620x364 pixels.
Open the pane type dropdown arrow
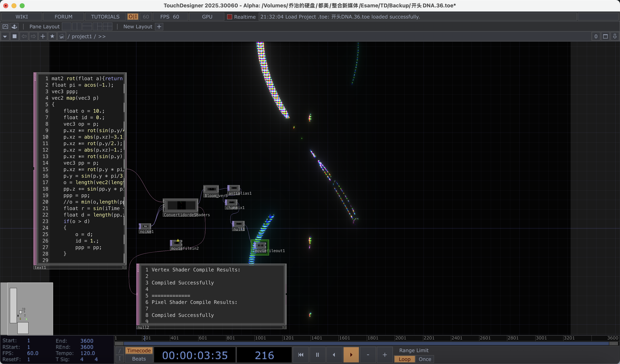tap(5, 36)
